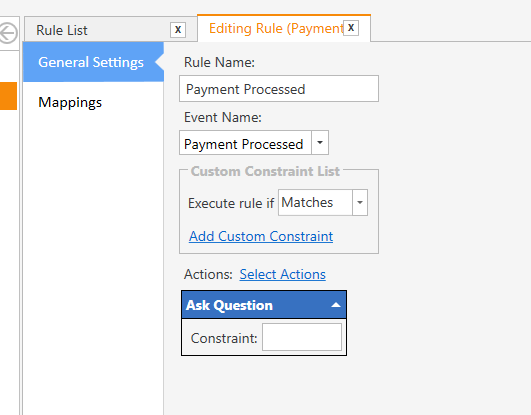Switch to the Rule List tab
The width and height of the screenshot is (531, 415).
62,30
